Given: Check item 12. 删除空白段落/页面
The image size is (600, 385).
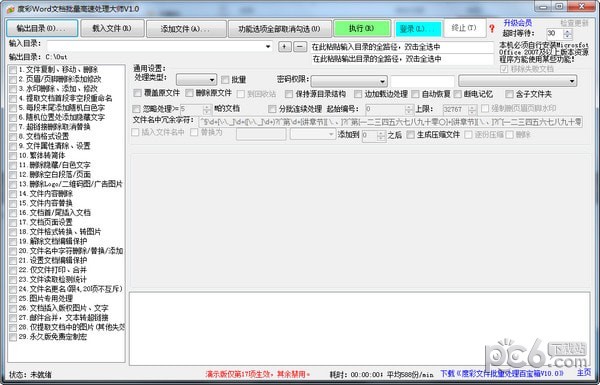Looking at the screenshot, I should pyautogui.click(x=13, y=175).
